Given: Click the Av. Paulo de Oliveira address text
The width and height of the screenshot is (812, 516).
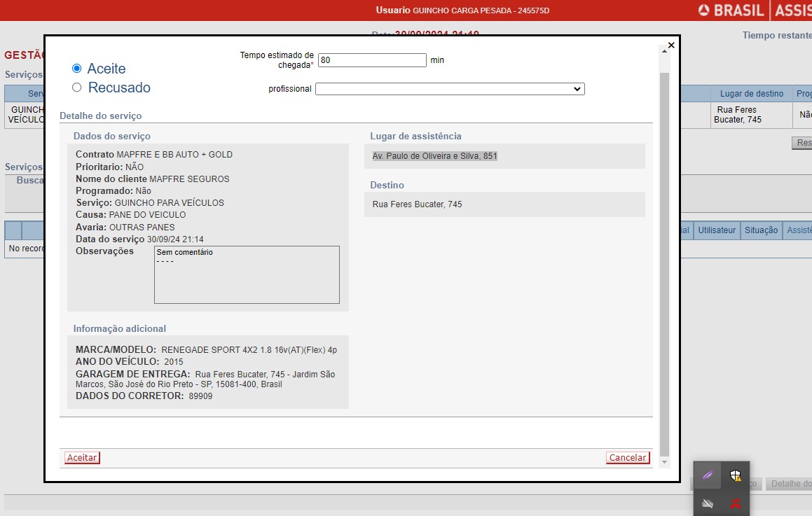Looking at the screenshot, I should tap(434, 156).
